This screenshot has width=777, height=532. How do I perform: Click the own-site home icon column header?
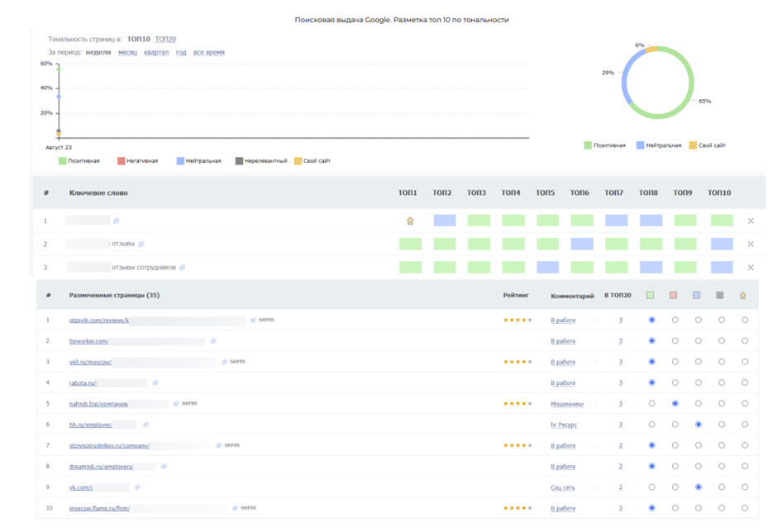click(743, 296)
